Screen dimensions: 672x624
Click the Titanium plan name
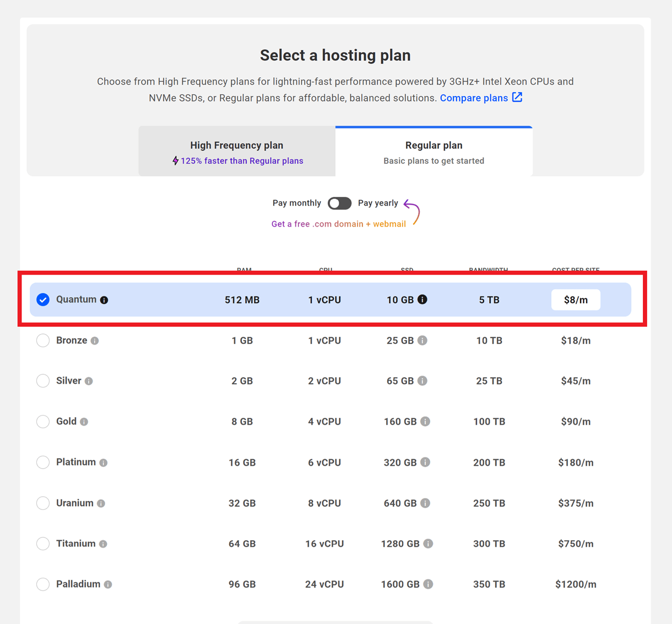[76, 544]
